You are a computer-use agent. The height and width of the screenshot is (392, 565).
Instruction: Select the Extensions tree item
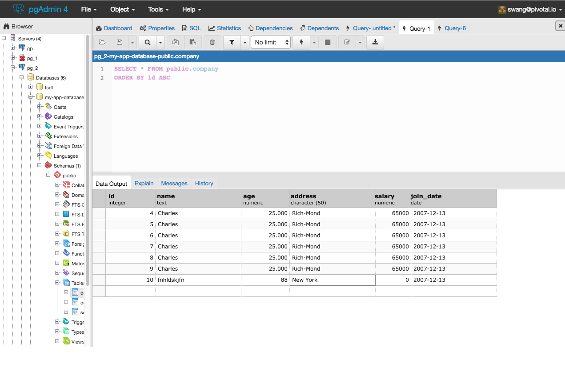[x=65, y=136]
